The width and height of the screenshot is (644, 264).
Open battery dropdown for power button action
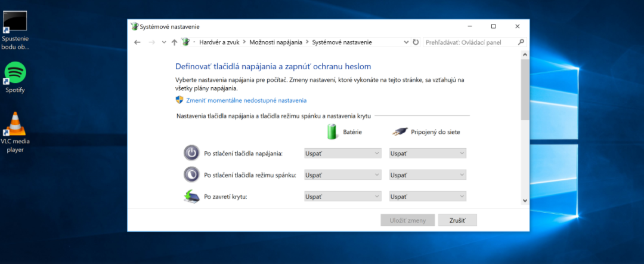tap(343, 154)
